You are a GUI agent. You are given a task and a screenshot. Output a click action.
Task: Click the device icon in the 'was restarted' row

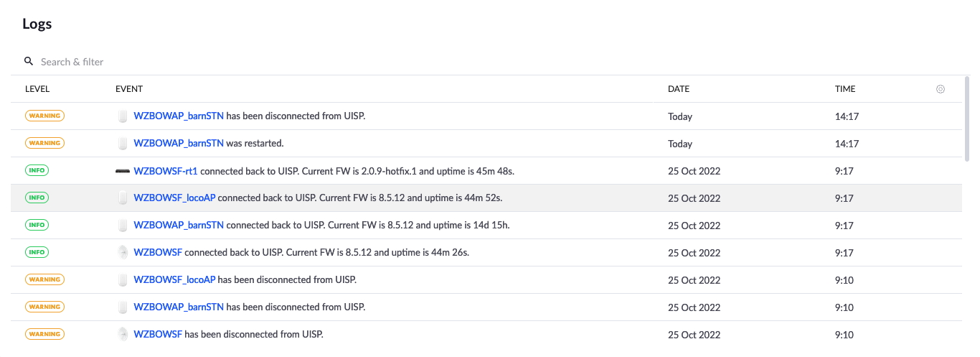(x=123, y=144)
